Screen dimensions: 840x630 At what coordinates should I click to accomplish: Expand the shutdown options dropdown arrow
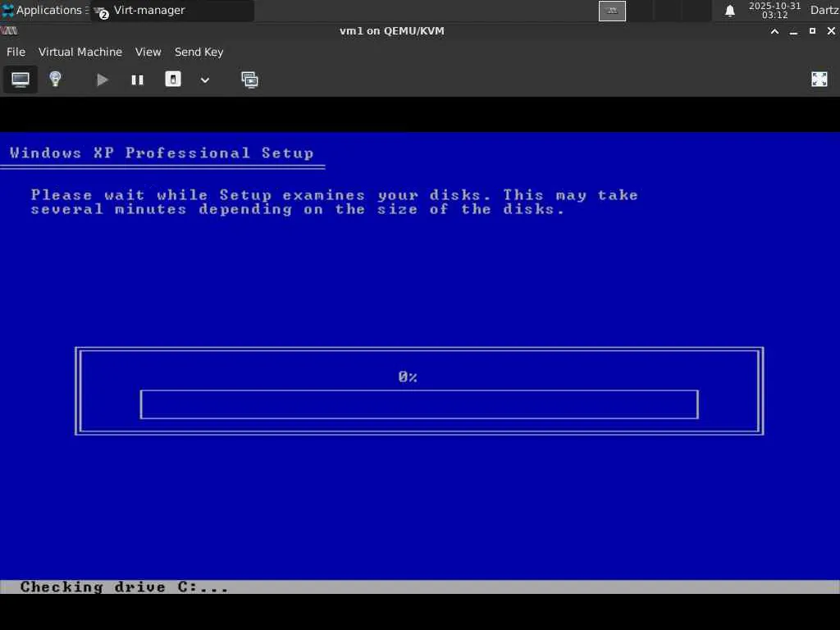[204, 80]
